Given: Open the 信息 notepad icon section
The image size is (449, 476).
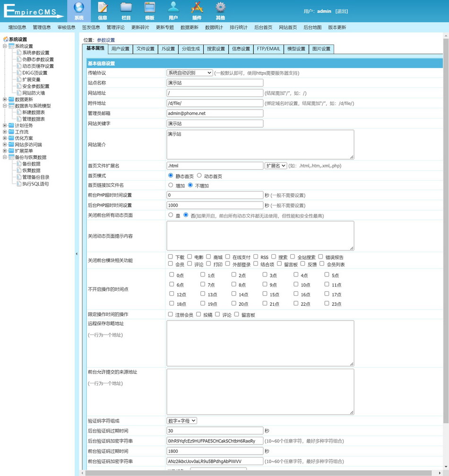Looking at the screenshot, I should 103,11.
